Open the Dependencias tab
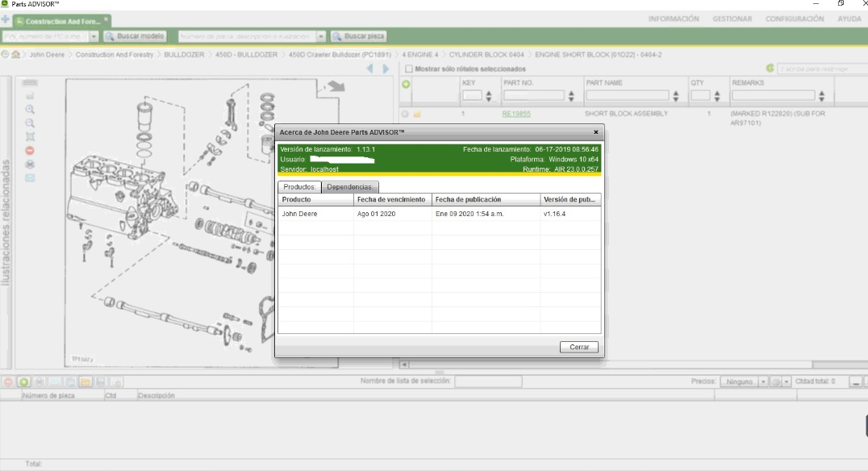 point(350,187)
